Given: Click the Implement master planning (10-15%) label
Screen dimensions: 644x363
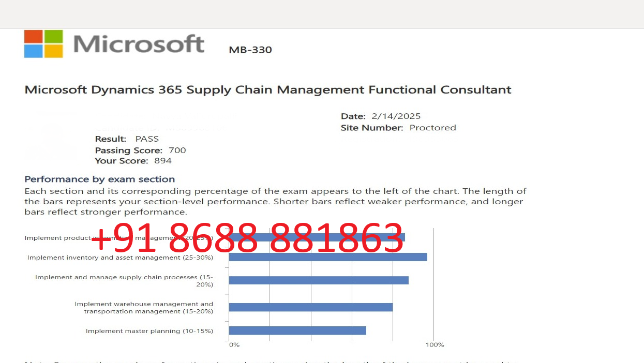Looking at the screenshot, I should click(149, 331).
